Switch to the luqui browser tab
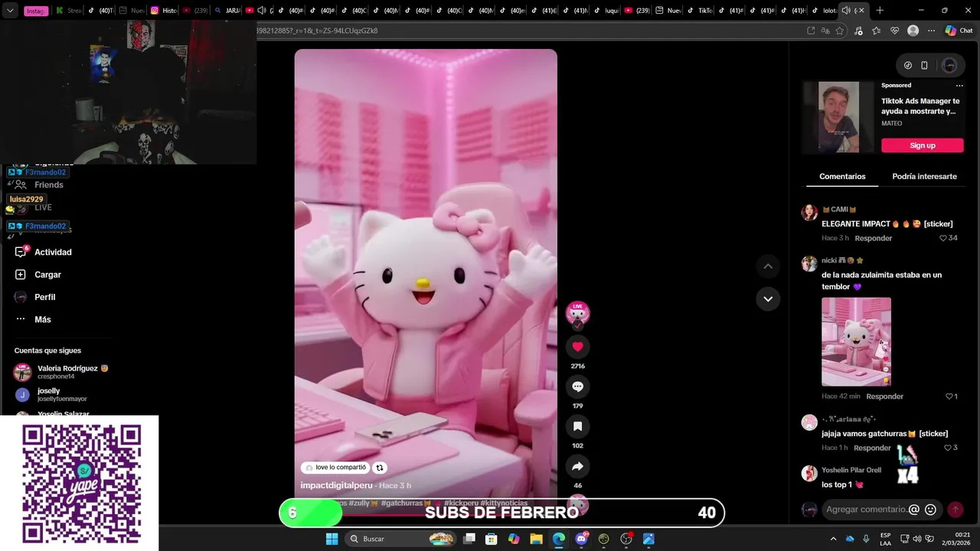The height and width of the screenshot is (551, 980). pos(606,11)
